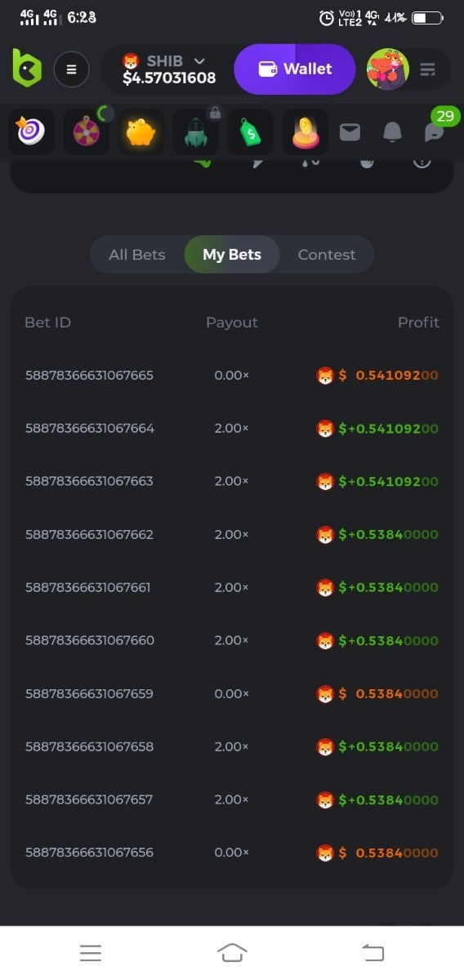Tap the green BC.Game logo
The width and height of the screenshot is (464, 980).
click(27, 69)
